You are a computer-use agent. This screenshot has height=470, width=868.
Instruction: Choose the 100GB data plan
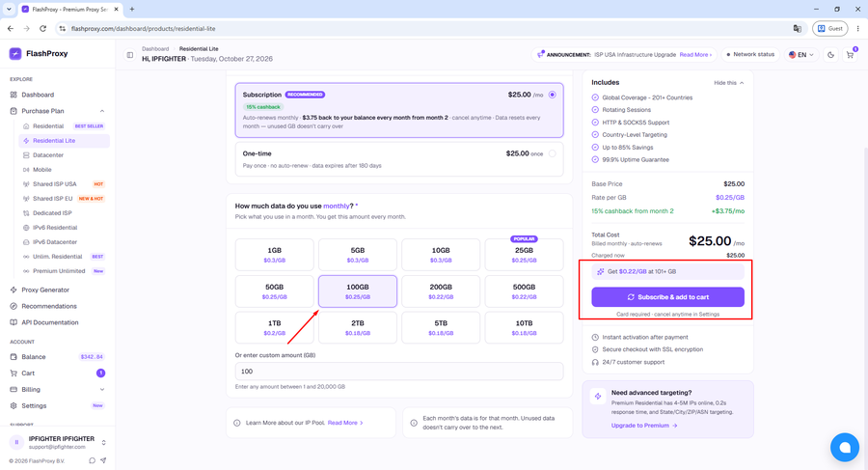point(358,291)
